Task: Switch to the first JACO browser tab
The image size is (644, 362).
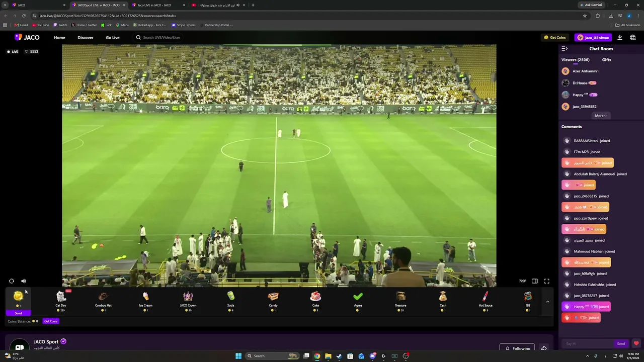Action: 38,5
